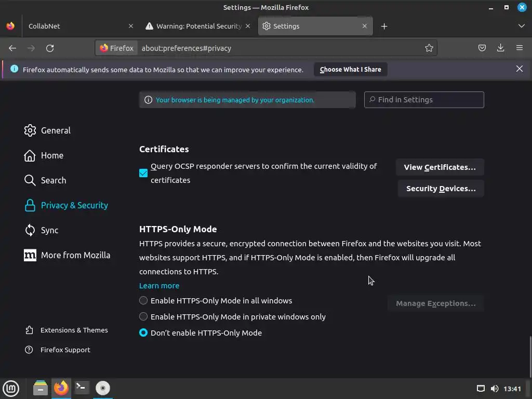Open the Search settings category

(x=45, y=180)
